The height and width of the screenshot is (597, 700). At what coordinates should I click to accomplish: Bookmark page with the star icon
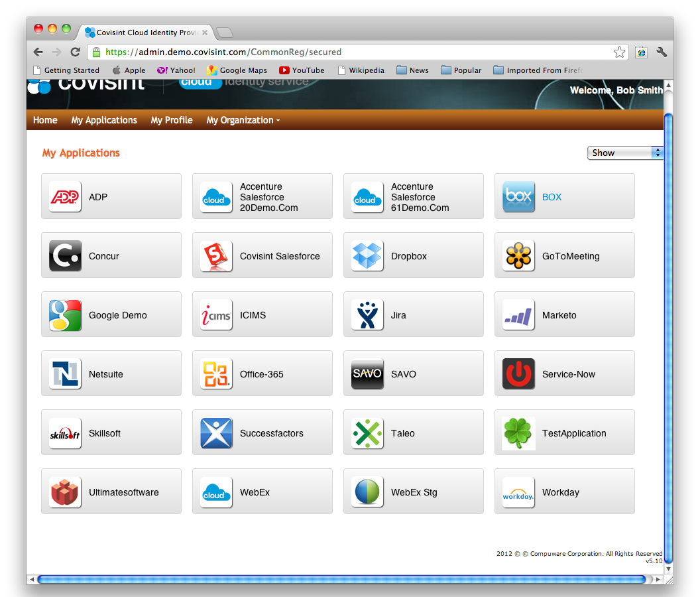point(619,52)
